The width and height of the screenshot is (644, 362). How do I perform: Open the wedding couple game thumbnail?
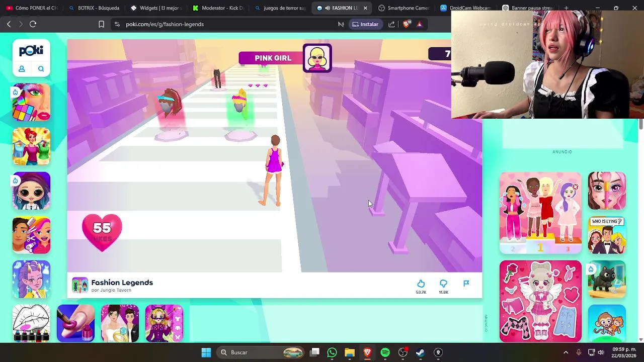pos(120,323)
